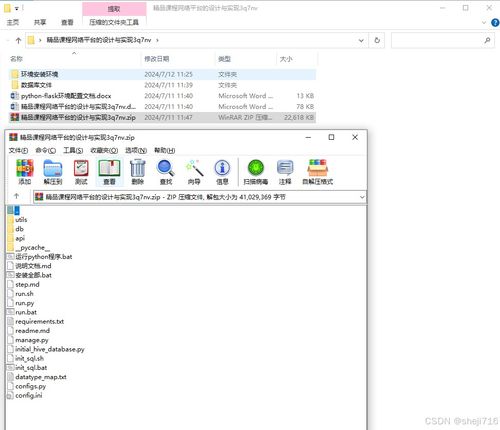Select config.ini in archive

click(x=25, y=396)
